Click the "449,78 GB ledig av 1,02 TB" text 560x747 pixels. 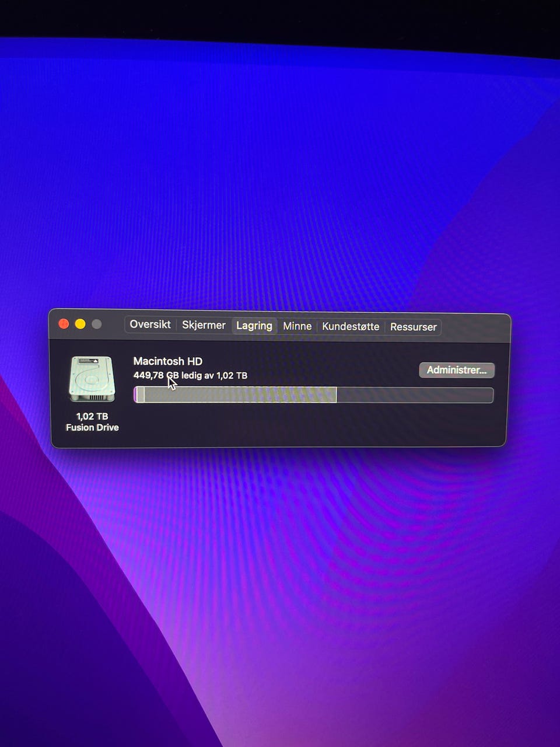point(190,375)
